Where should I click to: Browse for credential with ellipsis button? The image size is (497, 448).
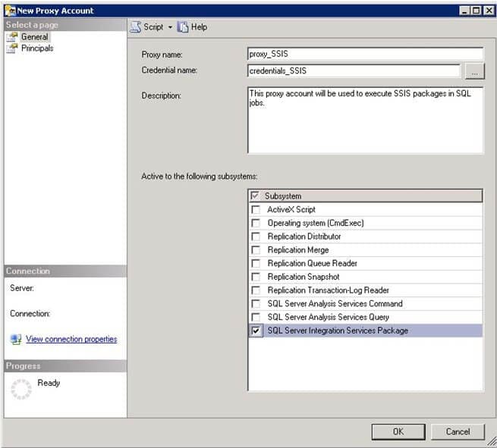pyautogui.click(x=473, y=71)
